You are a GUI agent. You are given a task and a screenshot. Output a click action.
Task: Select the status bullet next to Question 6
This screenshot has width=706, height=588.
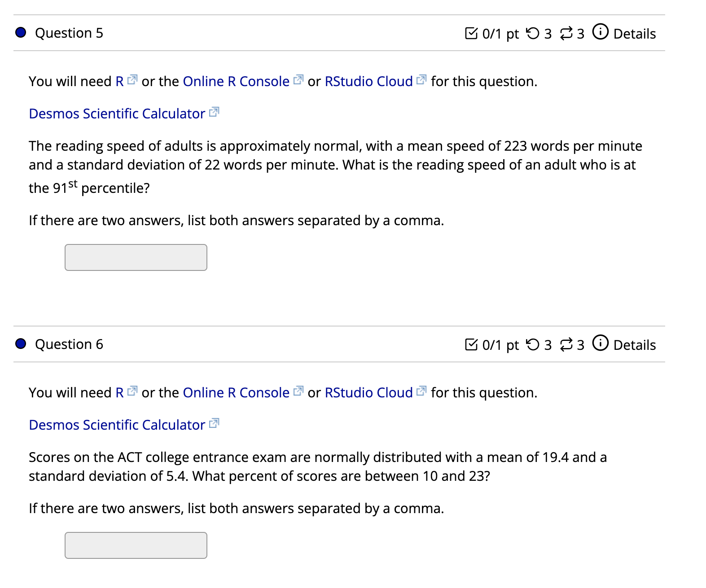(20, 344)
